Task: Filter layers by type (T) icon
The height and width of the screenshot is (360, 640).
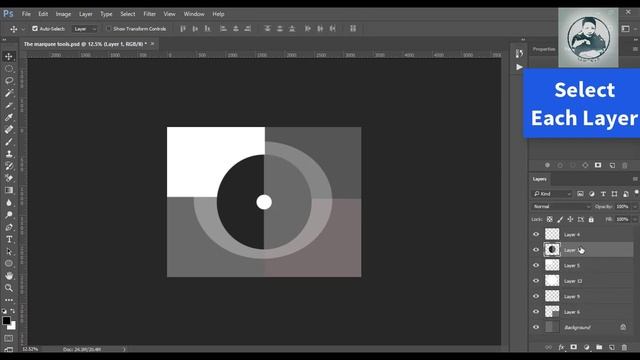Action: coord(603,194)
